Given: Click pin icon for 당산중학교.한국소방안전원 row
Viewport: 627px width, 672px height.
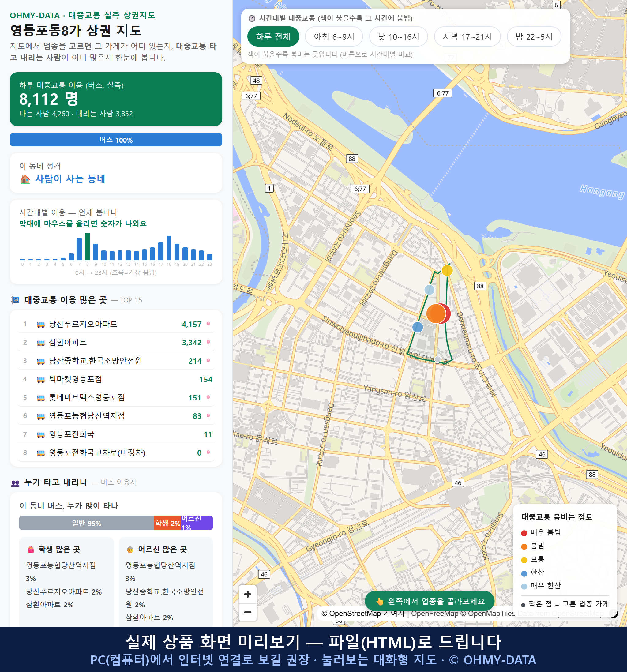Looking at the screenshot, I should pyautogui.click(x=208, y=361).
